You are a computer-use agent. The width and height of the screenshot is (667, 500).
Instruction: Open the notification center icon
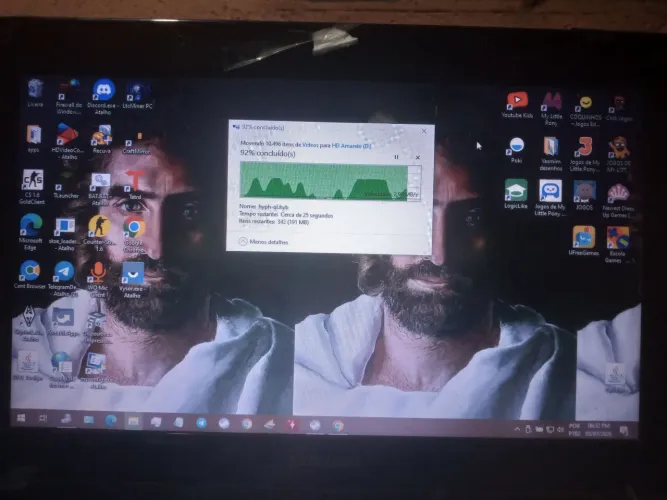624,431
